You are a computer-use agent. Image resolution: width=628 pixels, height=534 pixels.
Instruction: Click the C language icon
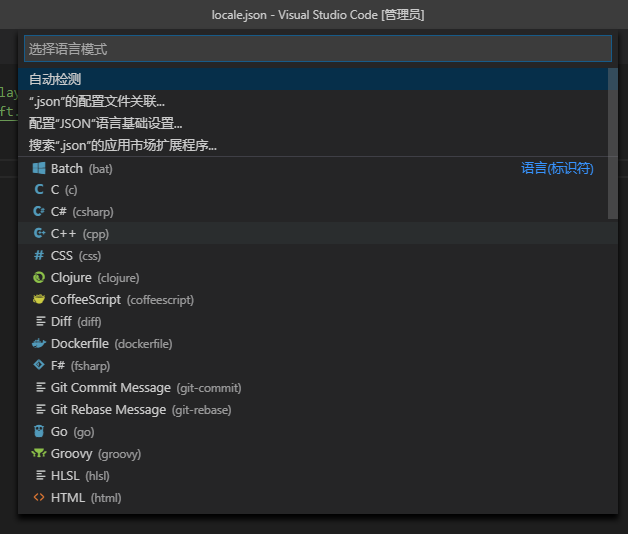[39, 189]
